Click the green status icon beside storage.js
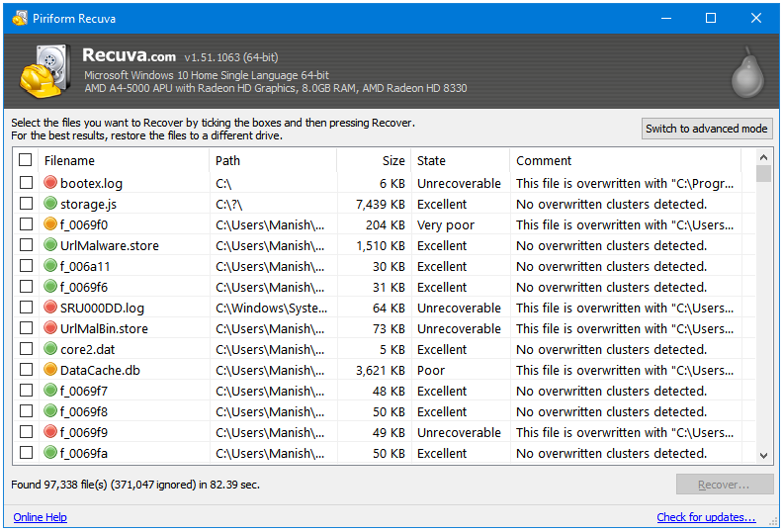This screenshot has width=783, height=532. [x=50, y=204]
